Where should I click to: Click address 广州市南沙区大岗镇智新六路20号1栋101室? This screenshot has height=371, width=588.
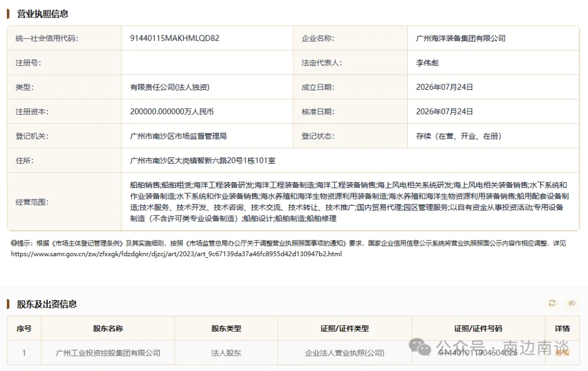(x=203, y=160)
